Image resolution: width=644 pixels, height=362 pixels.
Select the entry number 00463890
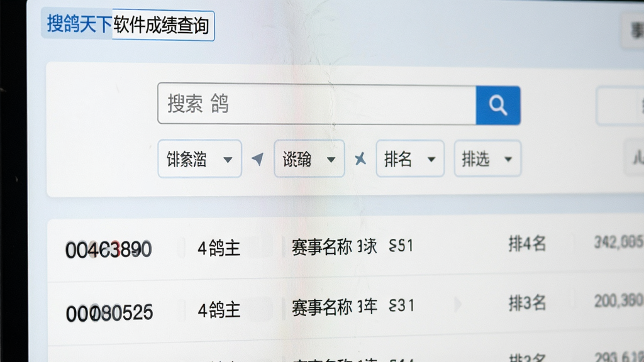109,250
